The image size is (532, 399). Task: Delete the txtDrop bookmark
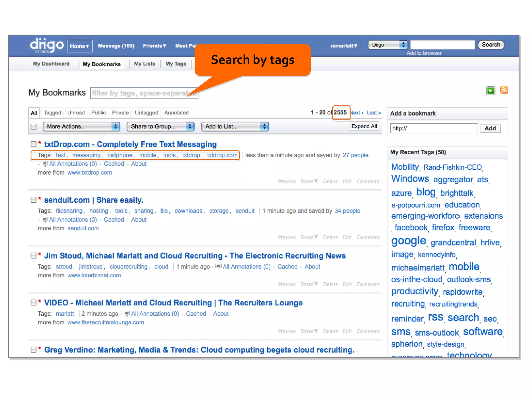pyautogui.click(x=330, y=182)
